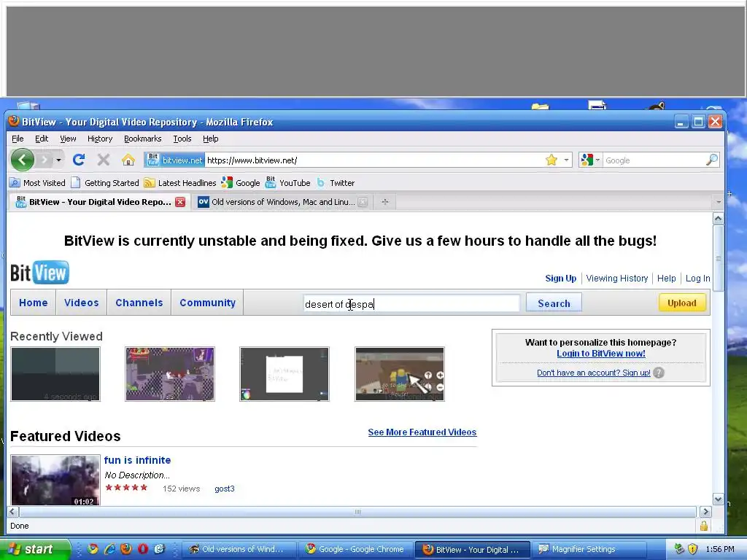Viewport: 747px width, 560px height.
Task: Open the fun is infinite video title
Action: [137, 460]
